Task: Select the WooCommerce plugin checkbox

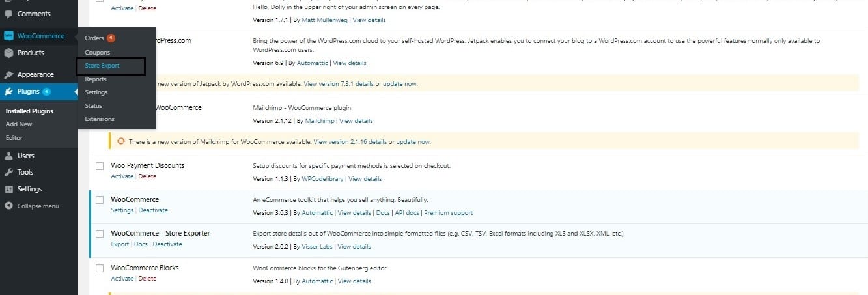Action: point(100,200)
